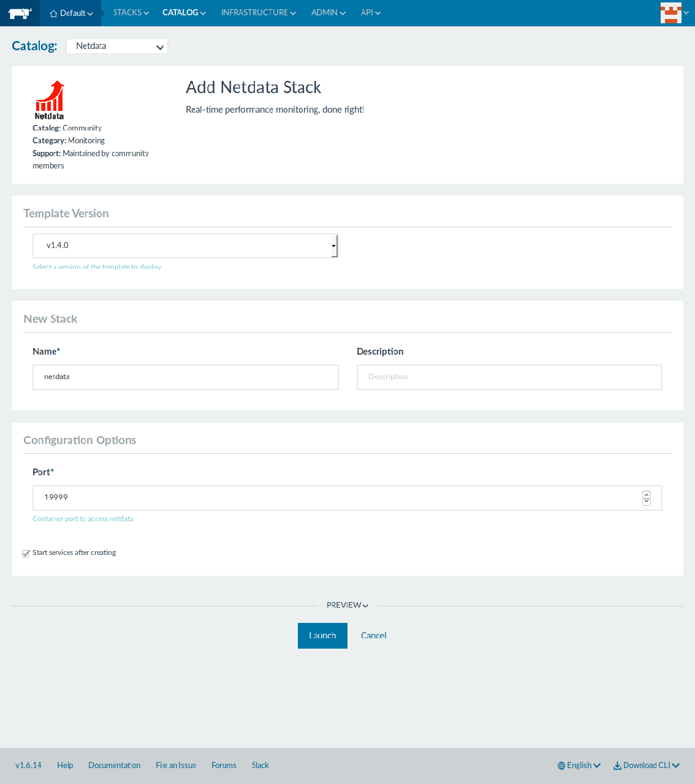Click into the Description text field

pos(509,377)
